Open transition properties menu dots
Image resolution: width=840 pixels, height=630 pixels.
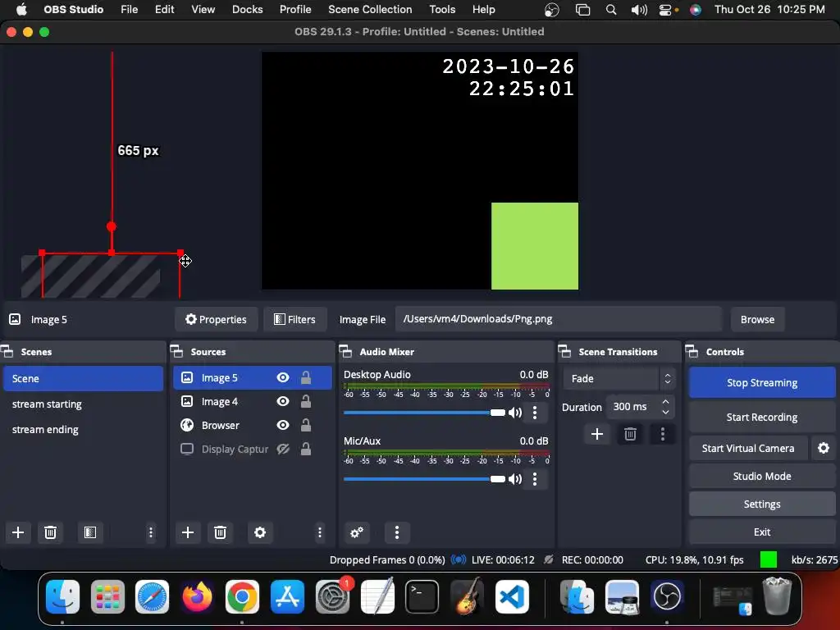coord(663,434)
